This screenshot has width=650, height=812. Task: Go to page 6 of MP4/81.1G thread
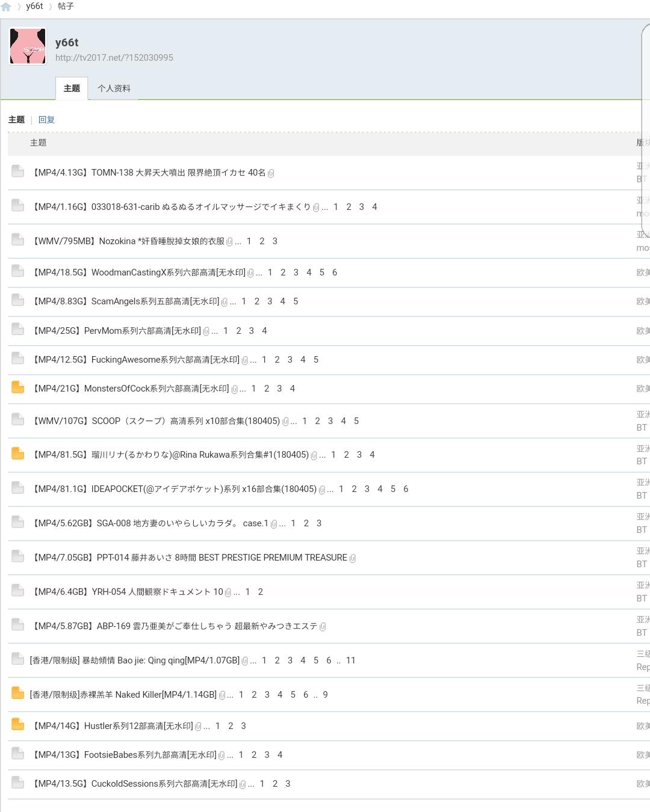[406, 489]
